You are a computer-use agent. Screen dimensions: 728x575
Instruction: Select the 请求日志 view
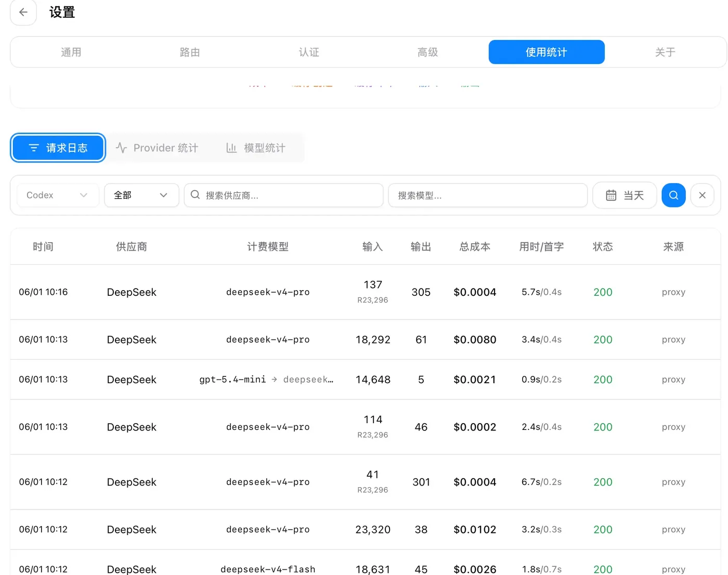pos(58,148)
